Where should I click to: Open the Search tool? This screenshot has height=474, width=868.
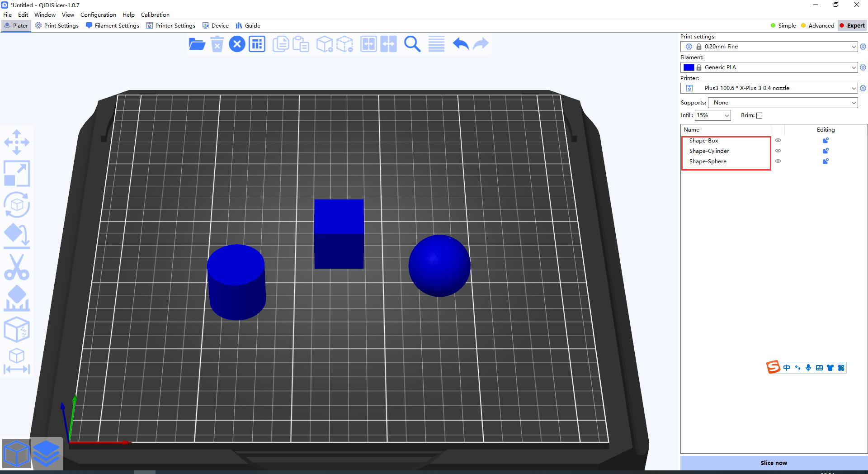point(412,44)
